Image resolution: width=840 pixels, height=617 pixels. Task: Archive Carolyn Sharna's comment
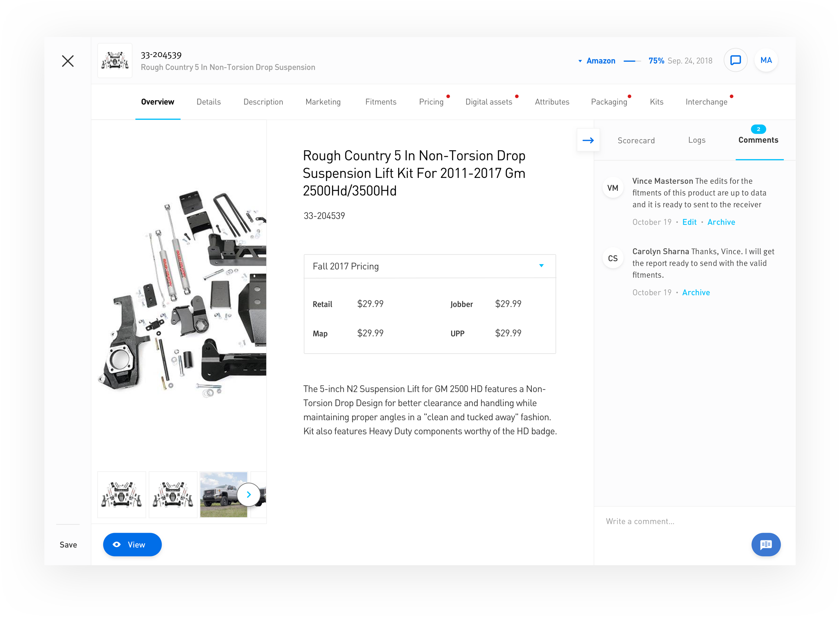tap(696, 293)
